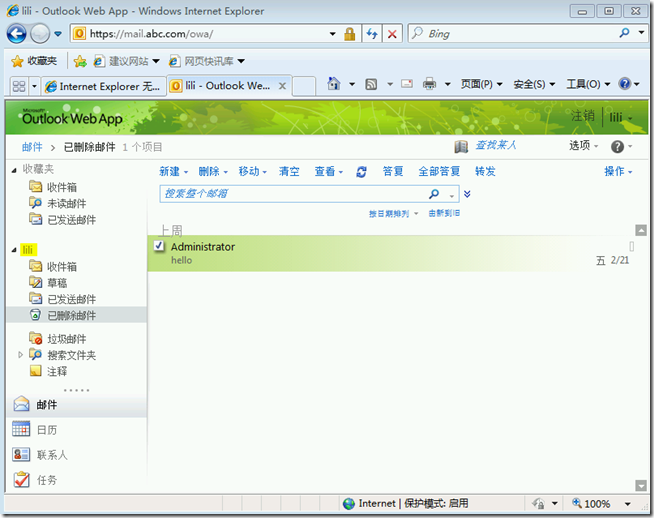Open the 移动 dropdown menu
Viewport: 654px width, 518px height.
click(x=253, y=171)
